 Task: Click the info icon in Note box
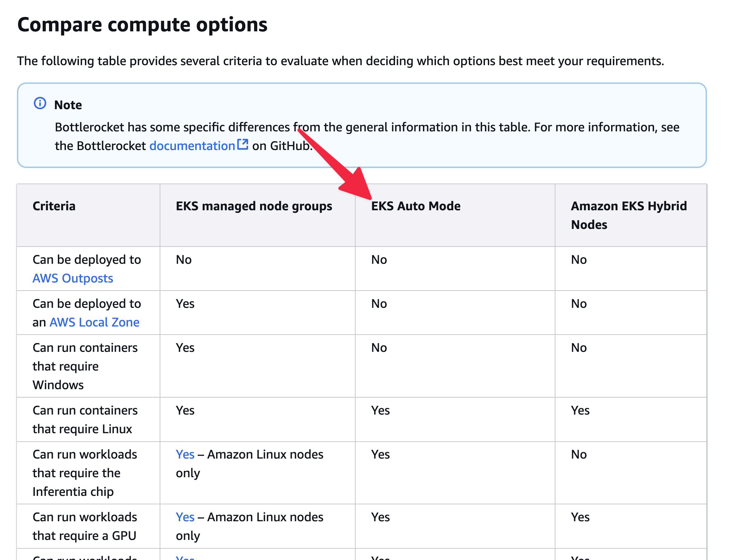(x=40, y=103)
